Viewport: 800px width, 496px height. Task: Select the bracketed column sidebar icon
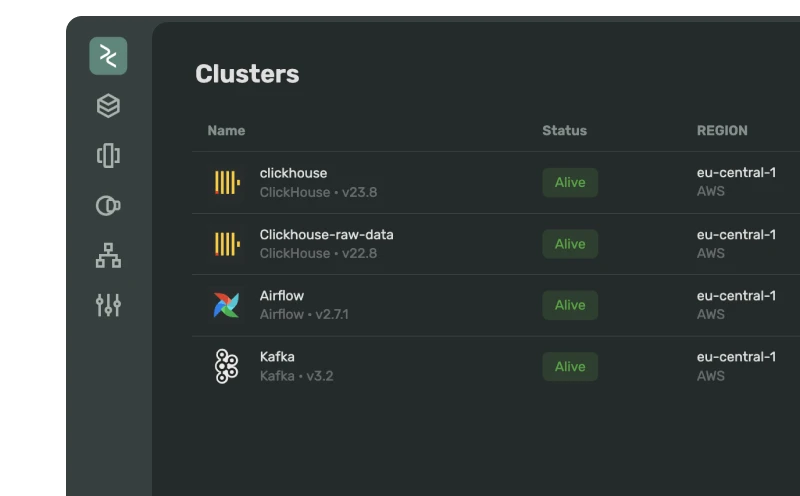click(x=108, y=156)
